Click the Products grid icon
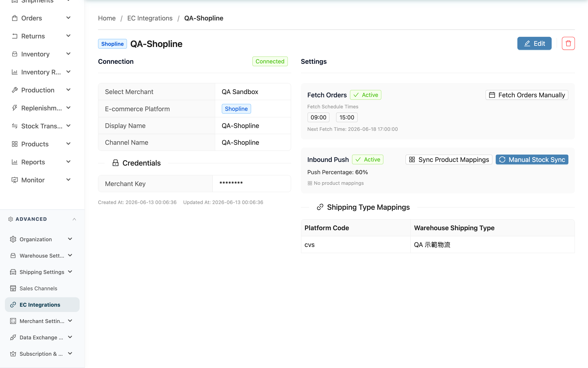The image size is (588, 368). 14,144
